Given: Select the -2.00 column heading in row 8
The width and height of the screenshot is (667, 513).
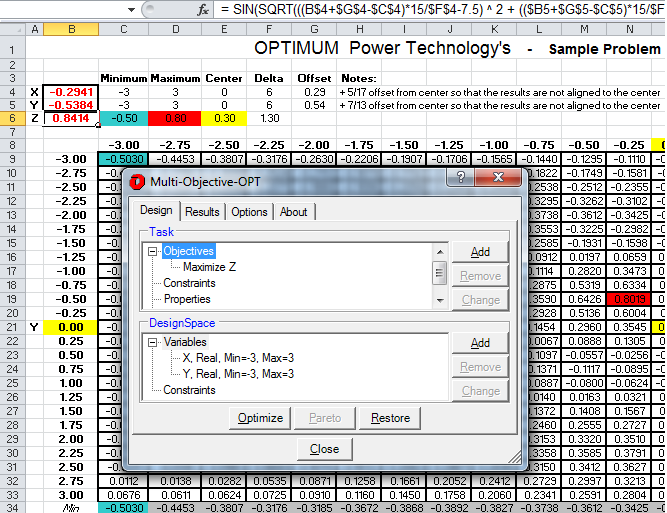Looking at the screenshot, I should tap(314, 145).
